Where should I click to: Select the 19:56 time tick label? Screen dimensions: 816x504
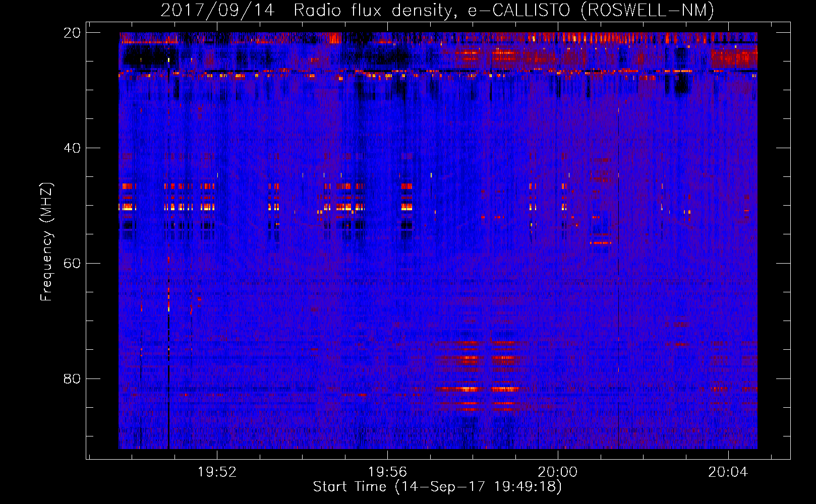(x=387, y=472)
